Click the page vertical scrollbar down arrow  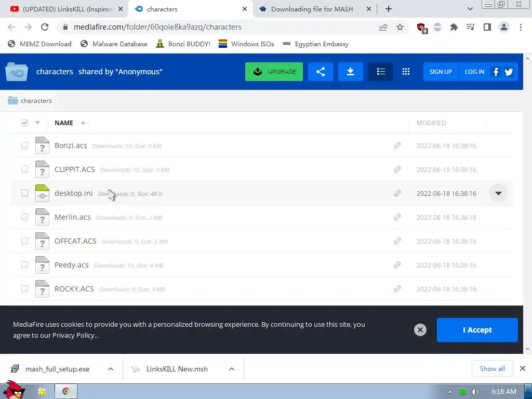pos(528,349)
